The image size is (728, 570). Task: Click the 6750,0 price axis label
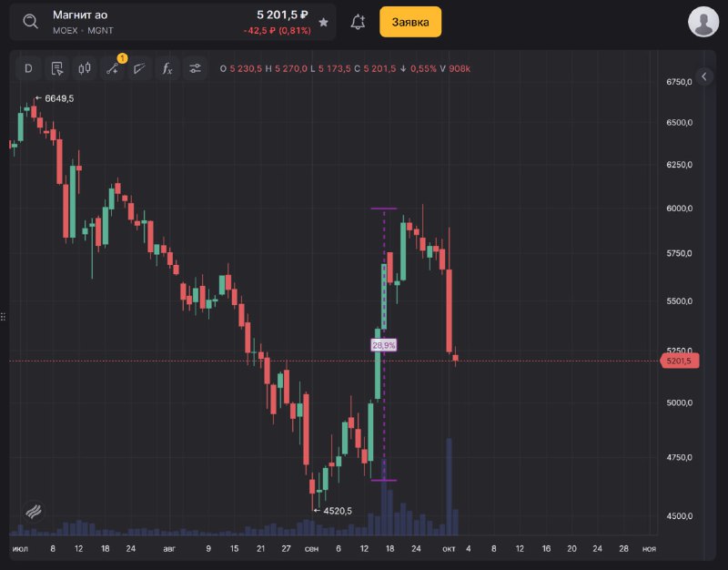click(679, 82)
